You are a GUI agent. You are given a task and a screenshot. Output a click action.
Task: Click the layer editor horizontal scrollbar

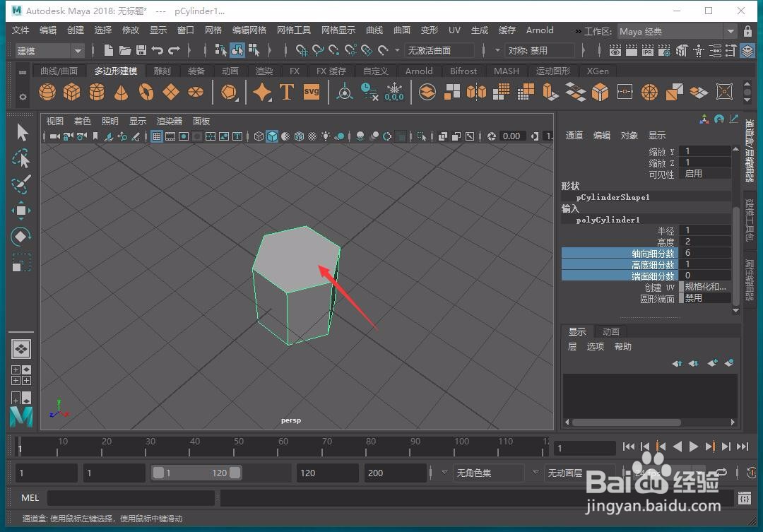click(626, 422)
